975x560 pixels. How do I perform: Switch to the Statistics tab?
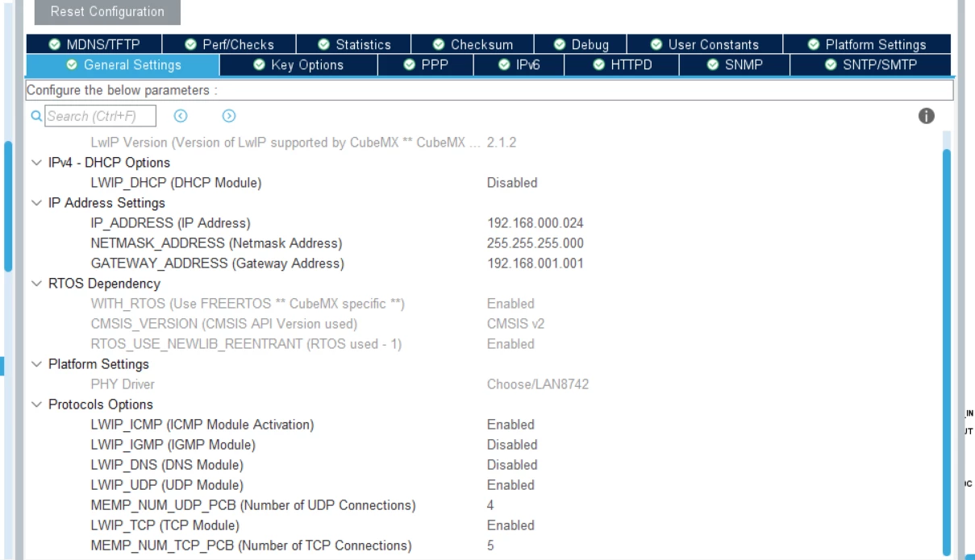tap(354, 44)
